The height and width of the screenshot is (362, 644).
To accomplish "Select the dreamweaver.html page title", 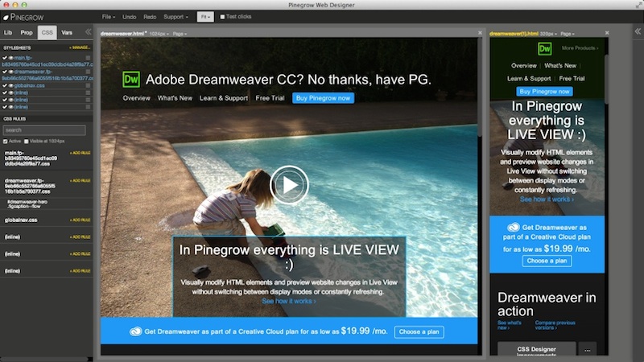I will tap(123, 34).
